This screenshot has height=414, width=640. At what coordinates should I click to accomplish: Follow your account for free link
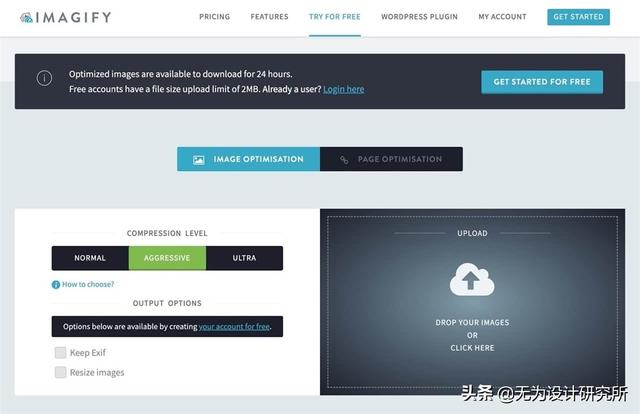(234, 327)
